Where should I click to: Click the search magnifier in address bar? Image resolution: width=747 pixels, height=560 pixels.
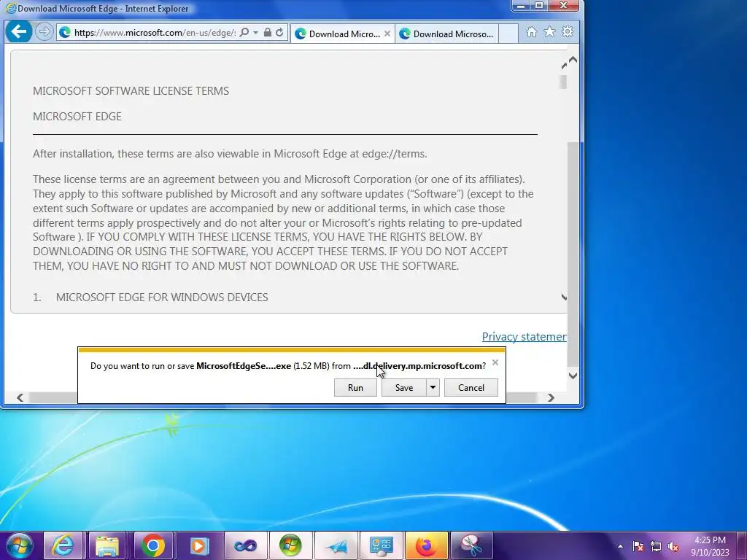(244, 32)
